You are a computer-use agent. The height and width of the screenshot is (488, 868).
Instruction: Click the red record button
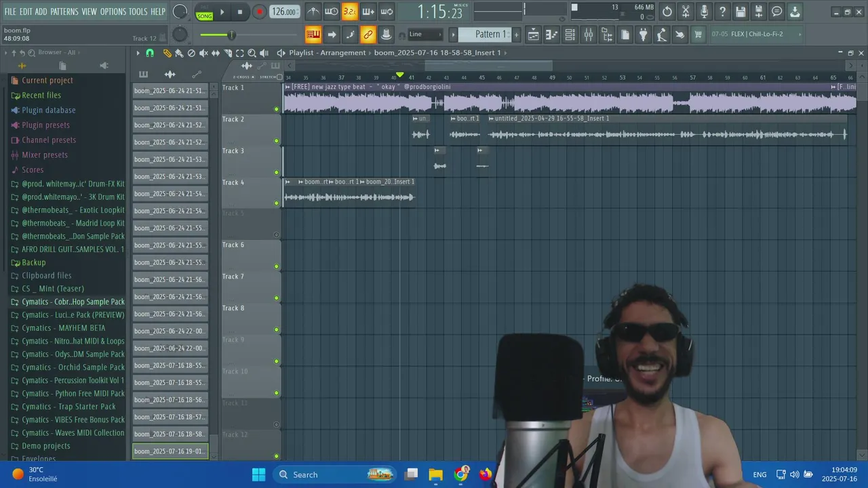[259, 12]
